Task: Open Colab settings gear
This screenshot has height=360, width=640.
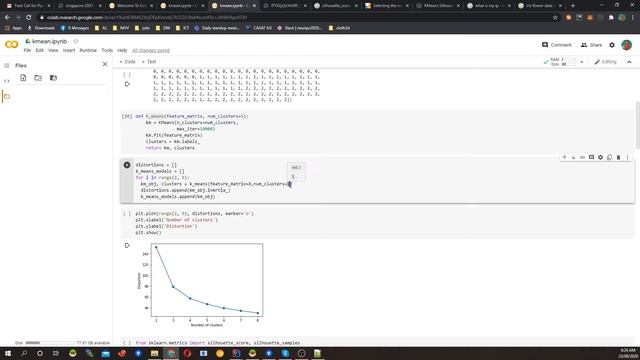Action: (612, 45)
